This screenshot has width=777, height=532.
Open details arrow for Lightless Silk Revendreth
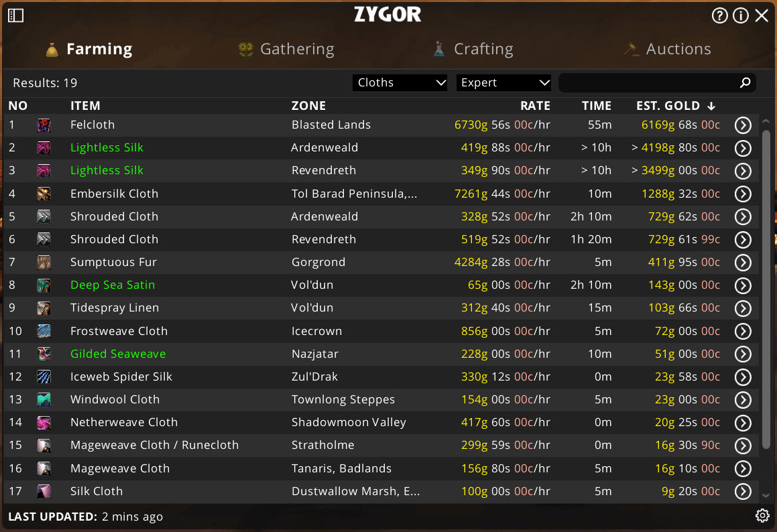[x=743, y=171]
